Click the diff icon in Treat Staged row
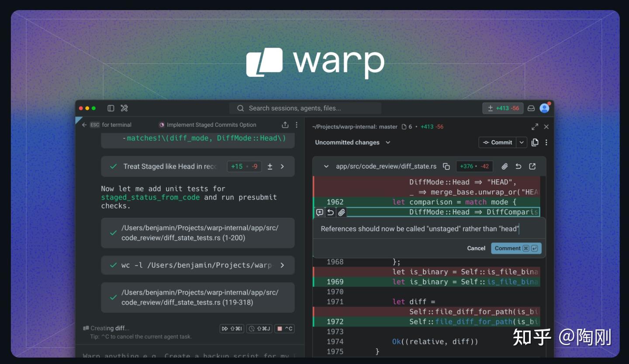The image size is (629, 364). (270, 166)
